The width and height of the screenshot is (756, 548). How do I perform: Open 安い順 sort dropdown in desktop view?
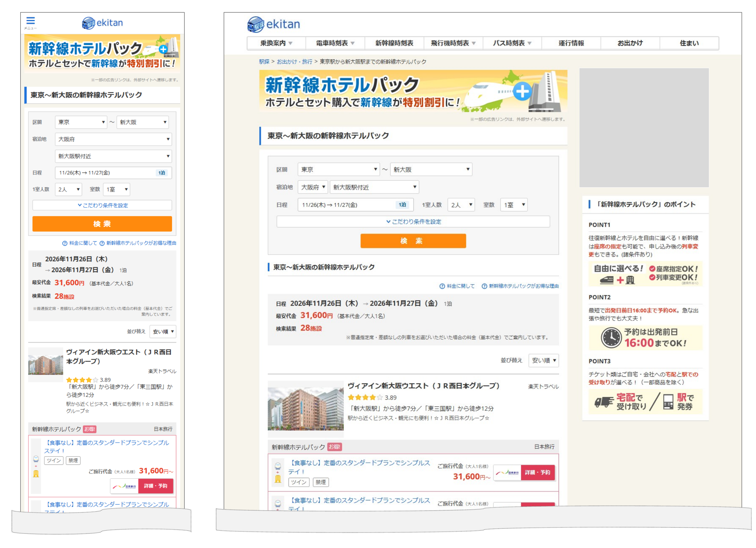[x=544, y=360]
